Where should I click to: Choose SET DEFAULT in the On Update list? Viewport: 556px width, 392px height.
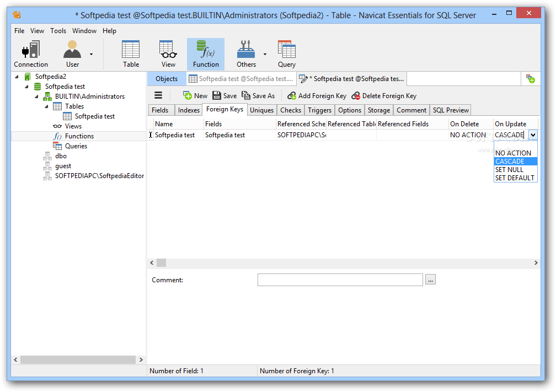pyautogui.click(x=515, y=178)
